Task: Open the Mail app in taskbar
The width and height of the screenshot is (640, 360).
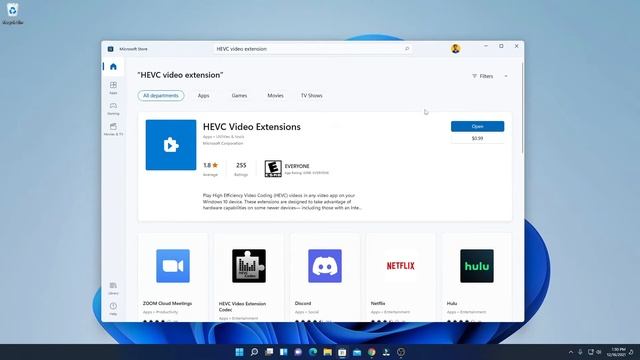Action: pyautogui.click(x=357, y=352)
